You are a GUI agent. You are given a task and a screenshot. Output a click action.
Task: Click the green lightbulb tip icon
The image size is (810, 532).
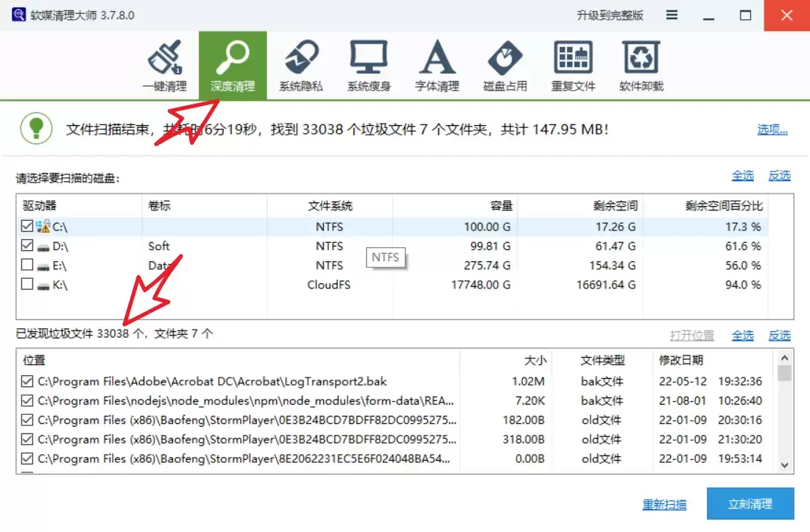pyautogui.click(x=36, y=128)
